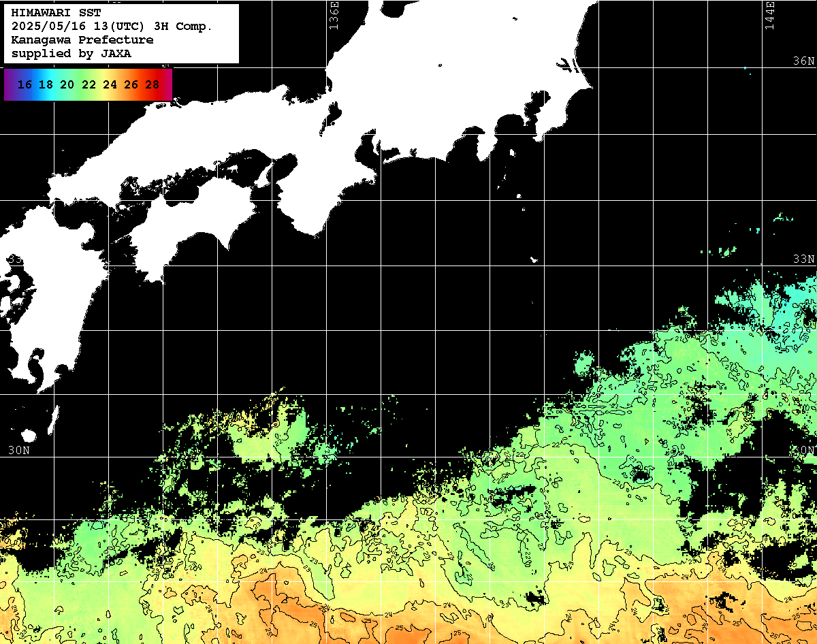Pick the red 28-degree legend color
This screenshot has width=817, height=644.
coord(152,84)
